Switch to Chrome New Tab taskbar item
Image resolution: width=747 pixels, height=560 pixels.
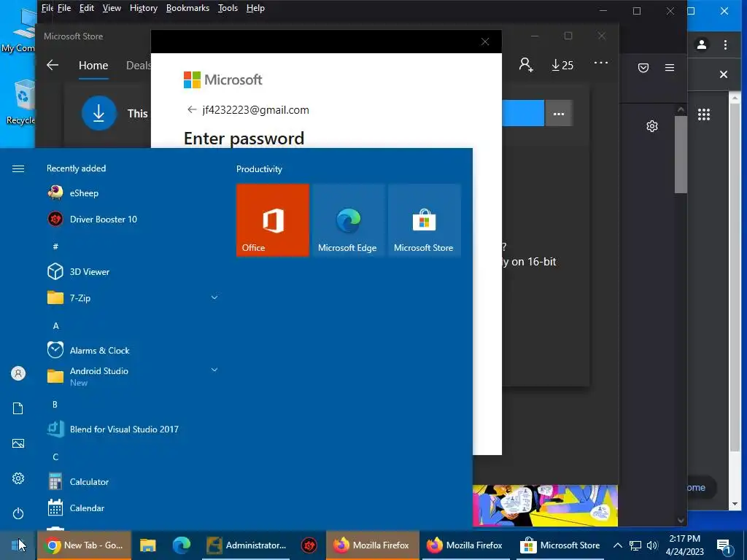84,545
